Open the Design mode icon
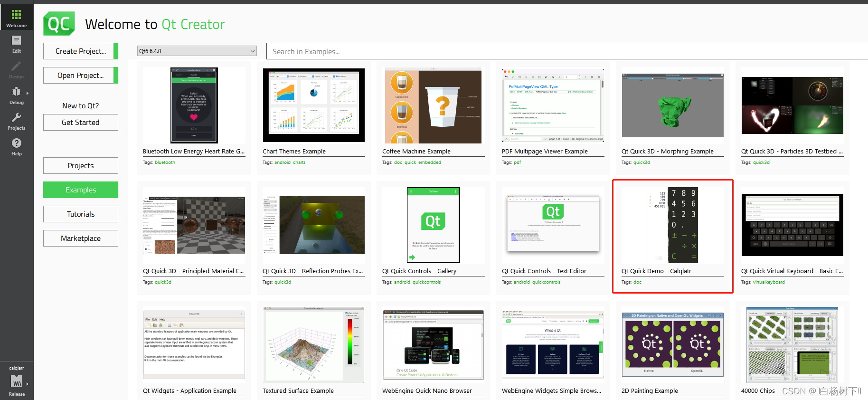Screen dimensions: 868x400 17,66
